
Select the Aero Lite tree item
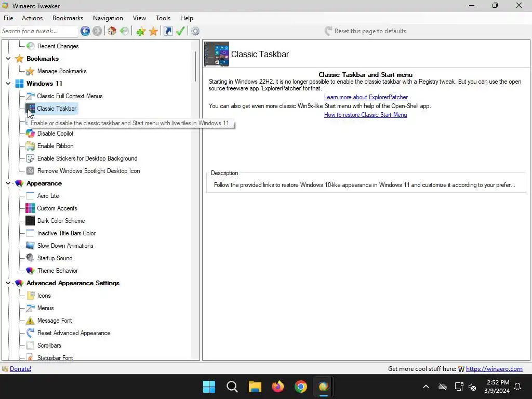pyautogui.click(x=48, y=196)
